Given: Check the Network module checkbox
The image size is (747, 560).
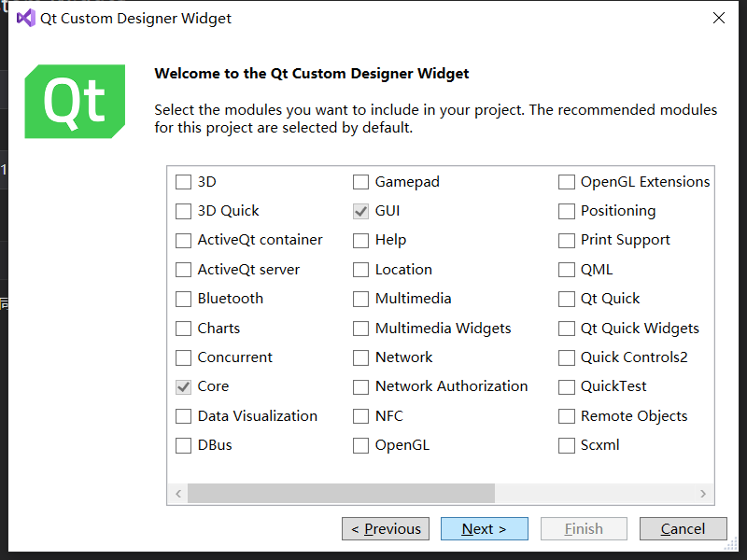Looking at the screenshot, I should point(360,357).
